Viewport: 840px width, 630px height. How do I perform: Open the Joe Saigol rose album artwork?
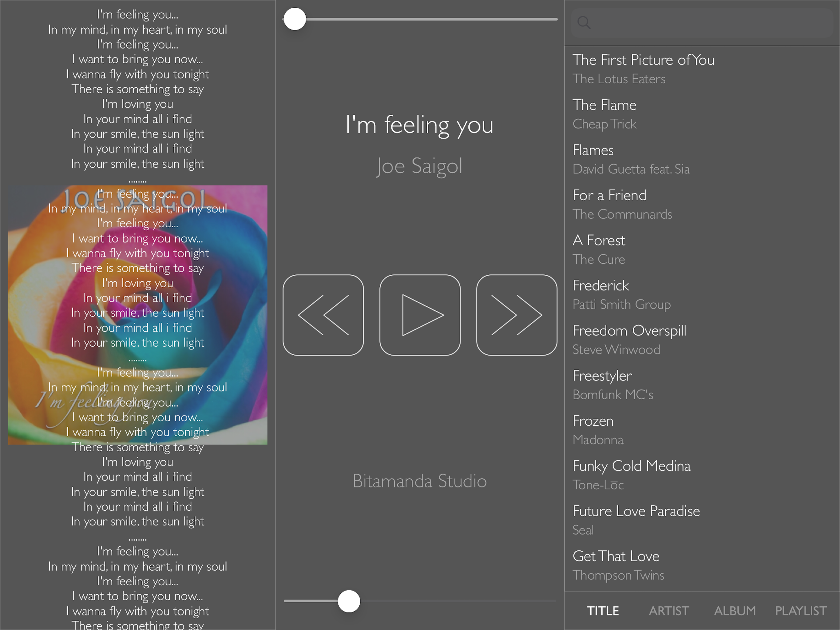click(137, 315)
